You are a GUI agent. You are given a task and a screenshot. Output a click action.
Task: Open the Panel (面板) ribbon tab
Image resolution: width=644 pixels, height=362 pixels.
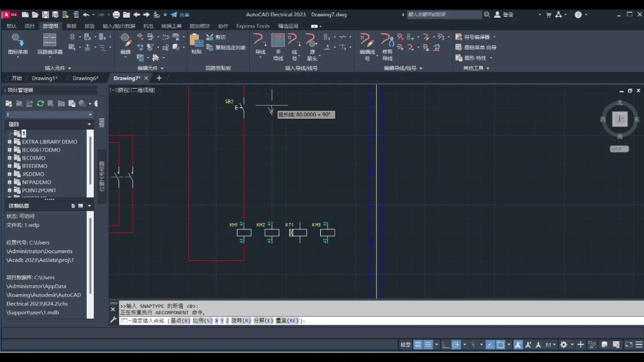tap(72, 26)
